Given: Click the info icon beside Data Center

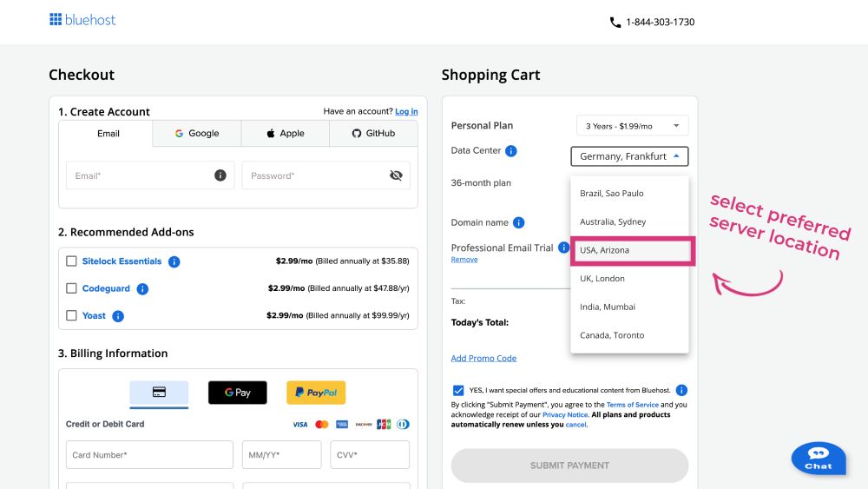Looking at the screenshot, I should (511, 150).
